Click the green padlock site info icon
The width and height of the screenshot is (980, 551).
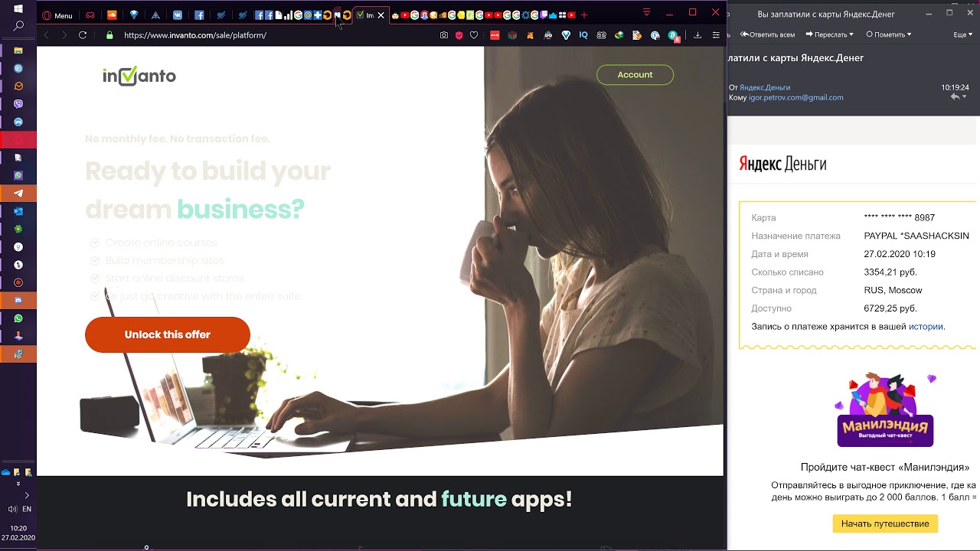109,35
